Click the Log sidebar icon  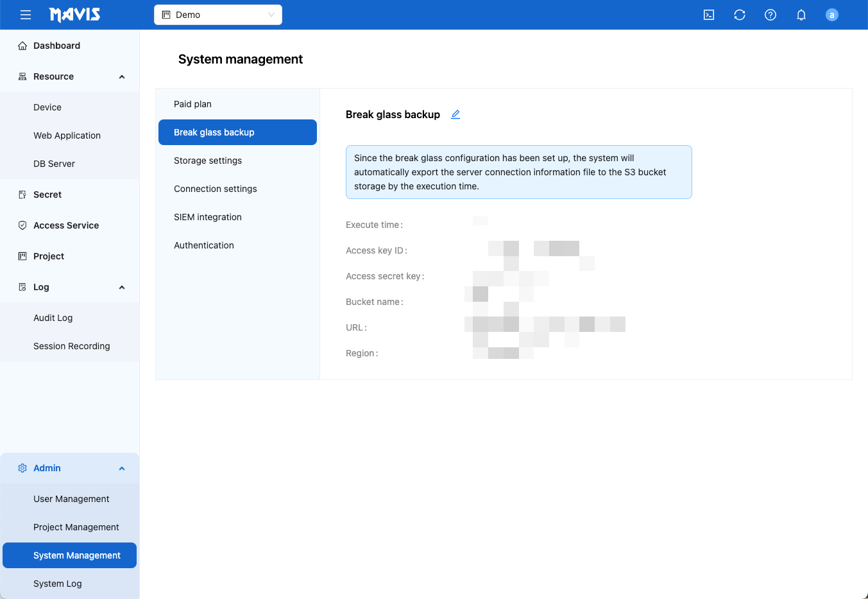tap(22, 287)
